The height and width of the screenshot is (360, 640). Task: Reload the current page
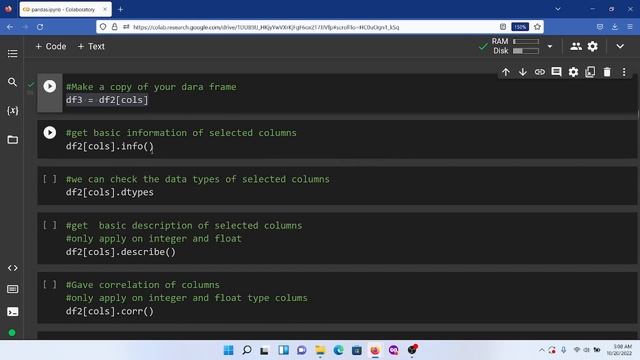click(40, 27)
